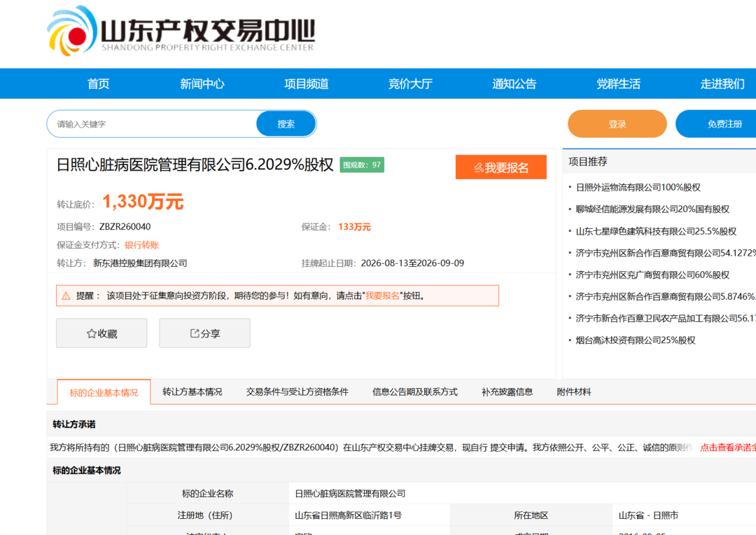
Task: Open the 济宁市兖州区新合作百意商贸 5.8746% link
Action: 666,296
